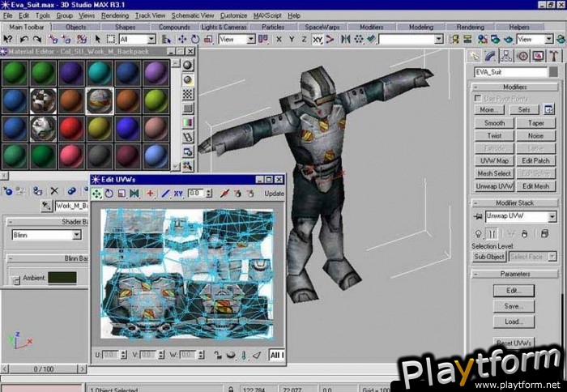This screenshot has width=567, height=392.
Task: Click the EVA_Suit object name field
Action: (510, 72)
